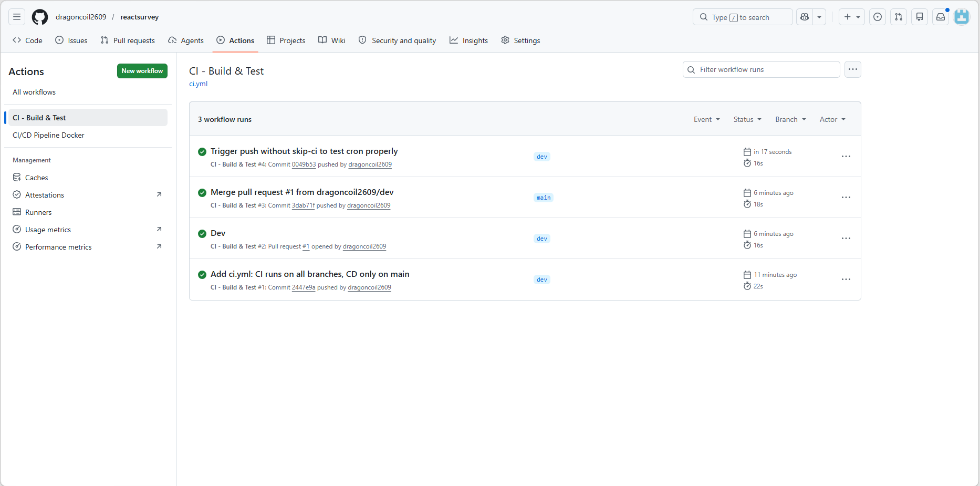Expand the Copilot dropdown arrow

pos(819,17)
